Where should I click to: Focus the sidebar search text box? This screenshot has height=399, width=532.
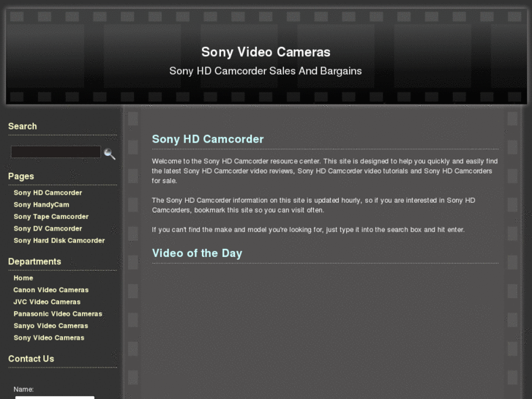click(x=56, y=152)
